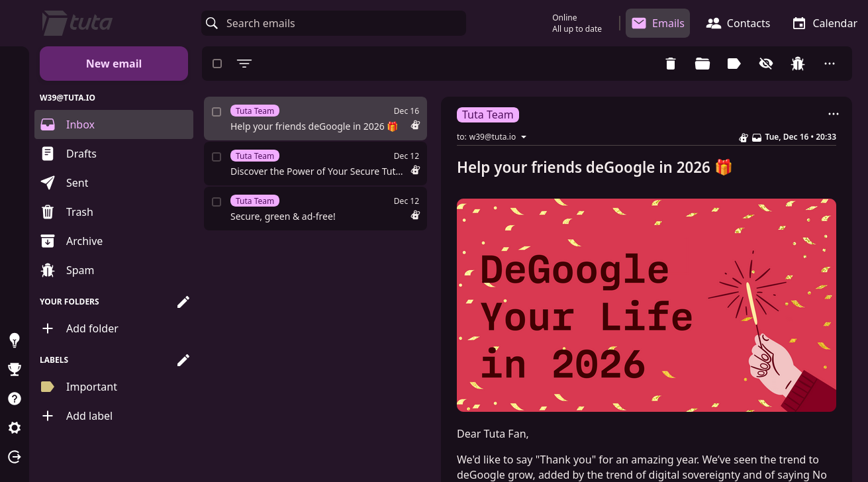Open the trophy icon in left rail

coord(15,369)
